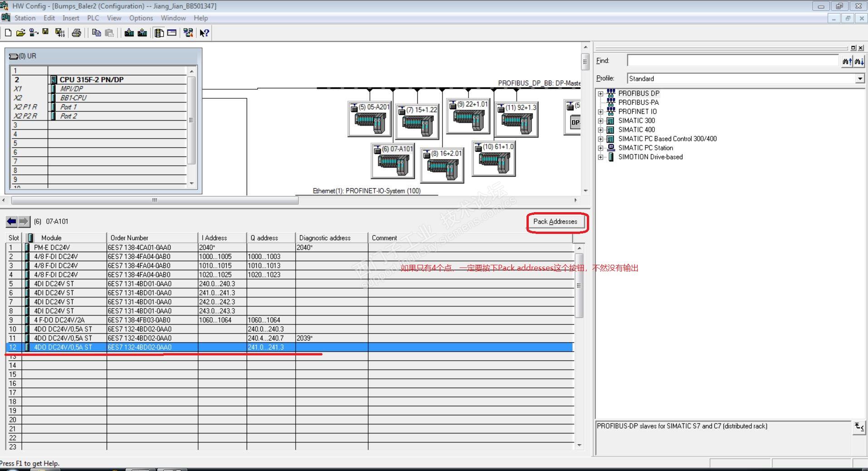Expand the SIMATIC PC Station node

pos(601,148)
